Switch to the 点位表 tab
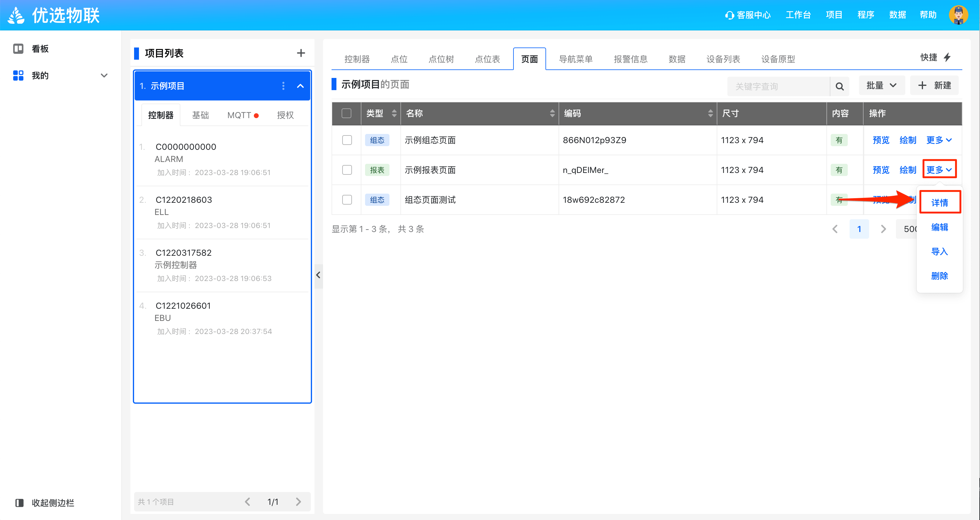 pos(487,59)
